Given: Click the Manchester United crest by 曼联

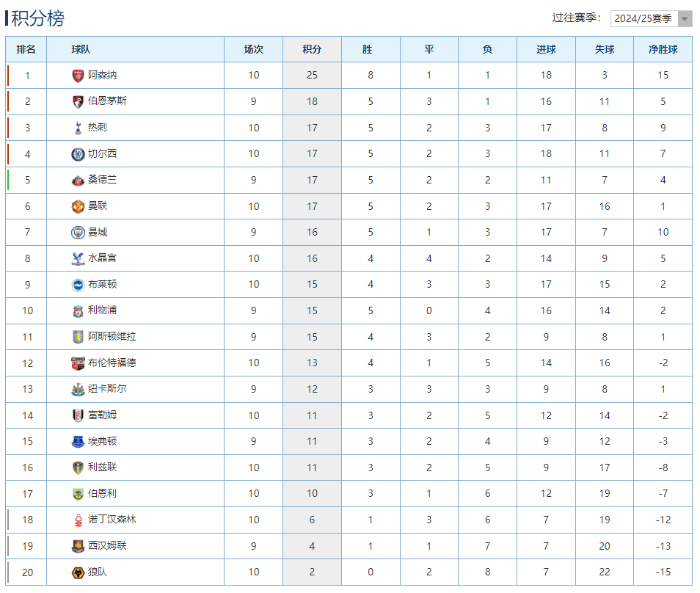Looking at the screenshot, I should [x=78, y=206].
